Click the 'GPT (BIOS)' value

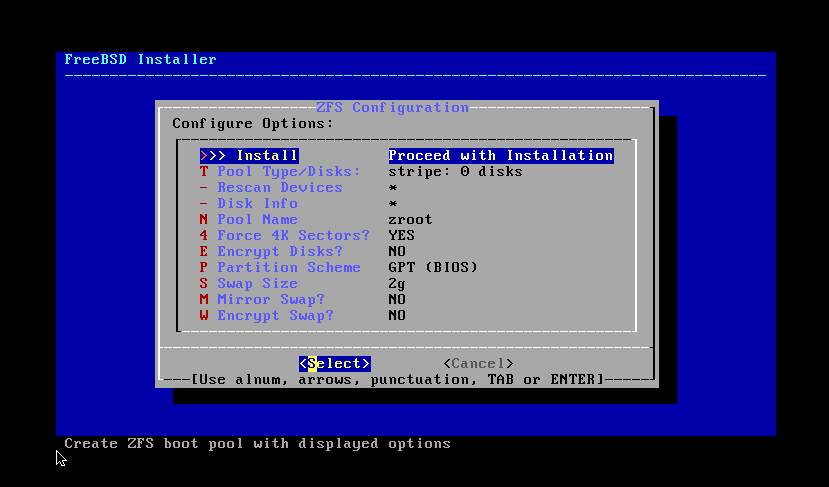[x=433, y=268]
